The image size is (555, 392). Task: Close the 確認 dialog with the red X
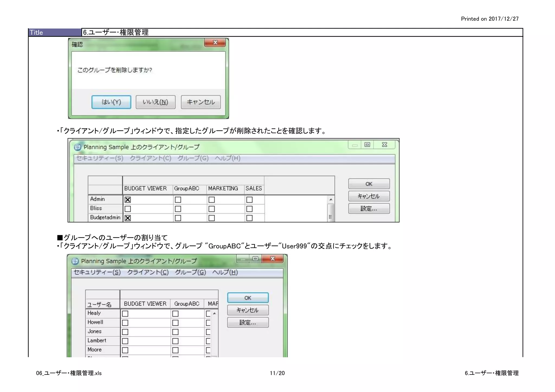click(x=215, y=43)
